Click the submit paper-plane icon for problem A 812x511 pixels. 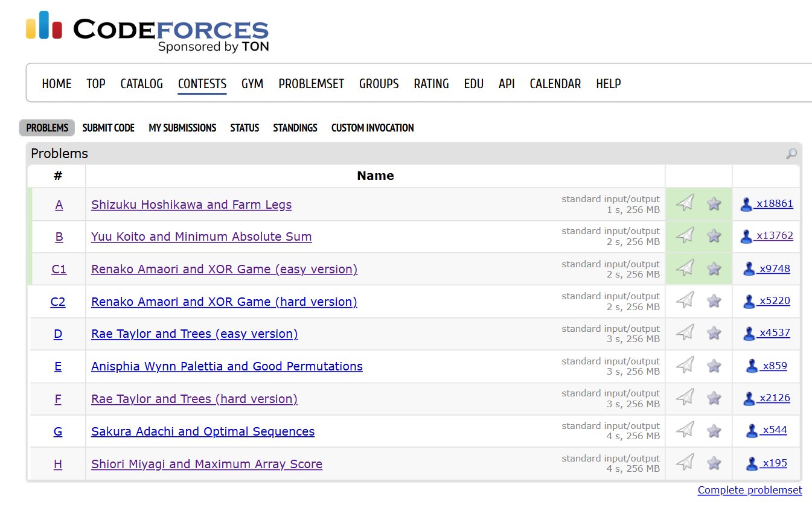[x=685, y=203]
